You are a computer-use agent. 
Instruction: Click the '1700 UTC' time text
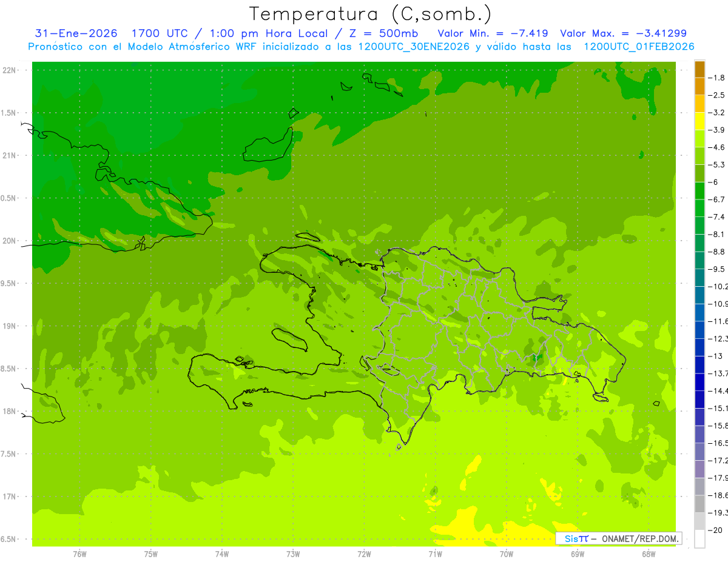[160, 33]
